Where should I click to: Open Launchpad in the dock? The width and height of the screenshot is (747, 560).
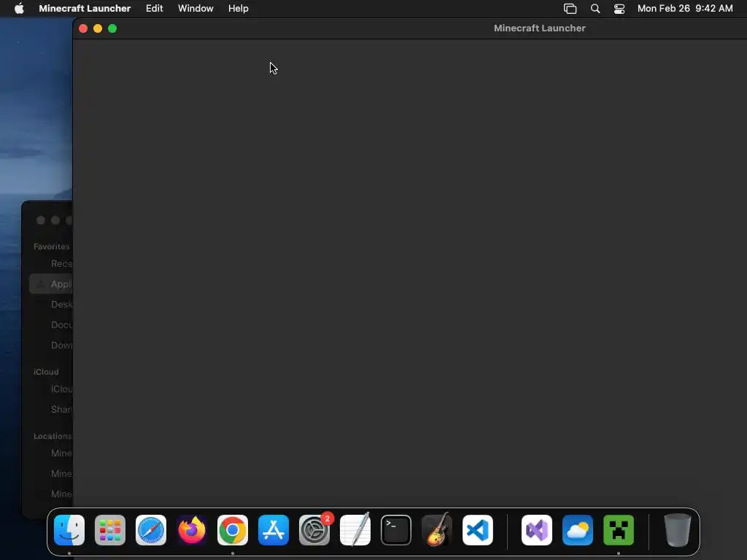click(x=110, y=530)
